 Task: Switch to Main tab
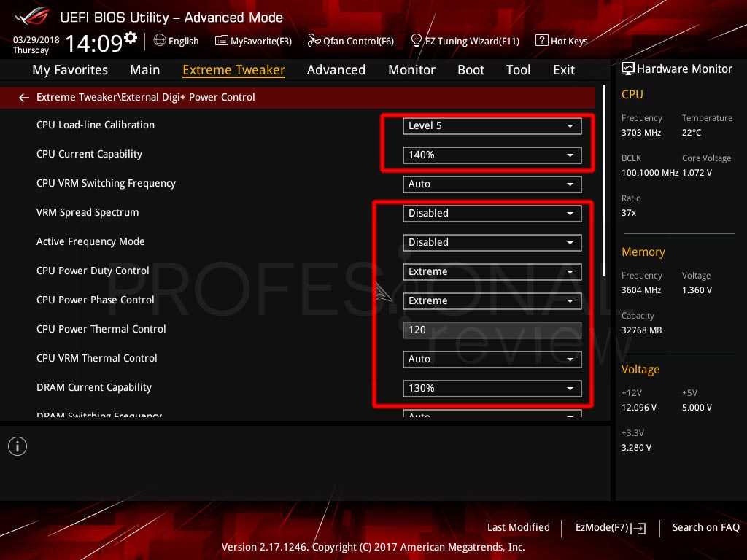[145, 70]
